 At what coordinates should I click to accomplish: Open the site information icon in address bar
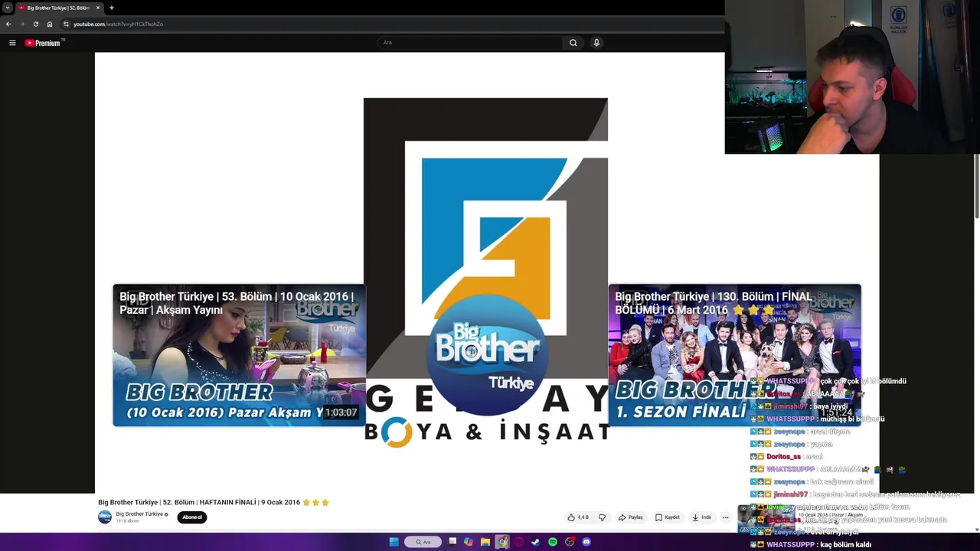click(x=66, y=24)
